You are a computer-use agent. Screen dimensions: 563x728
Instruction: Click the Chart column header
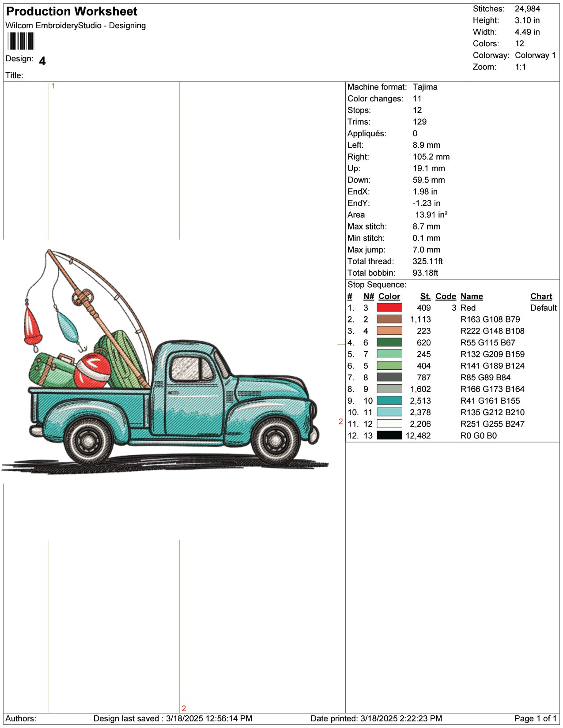point(541,296)
